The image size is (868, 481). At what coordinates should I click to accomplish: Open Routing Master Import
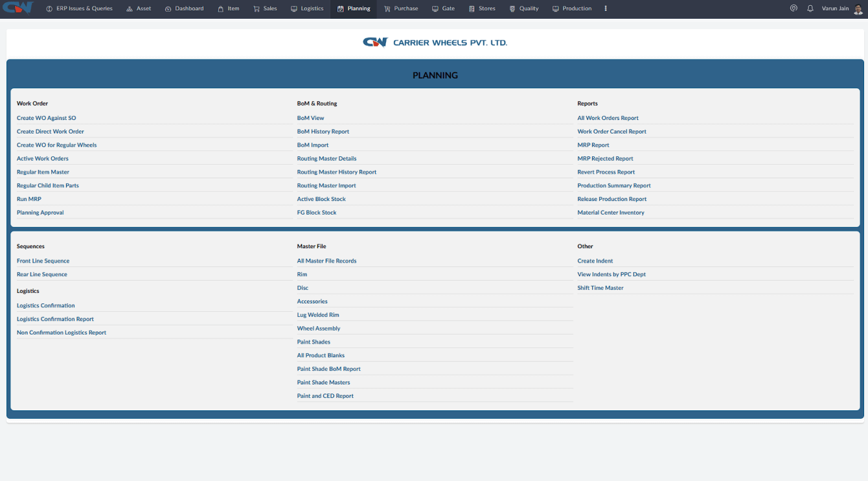[x=326, y=186]
